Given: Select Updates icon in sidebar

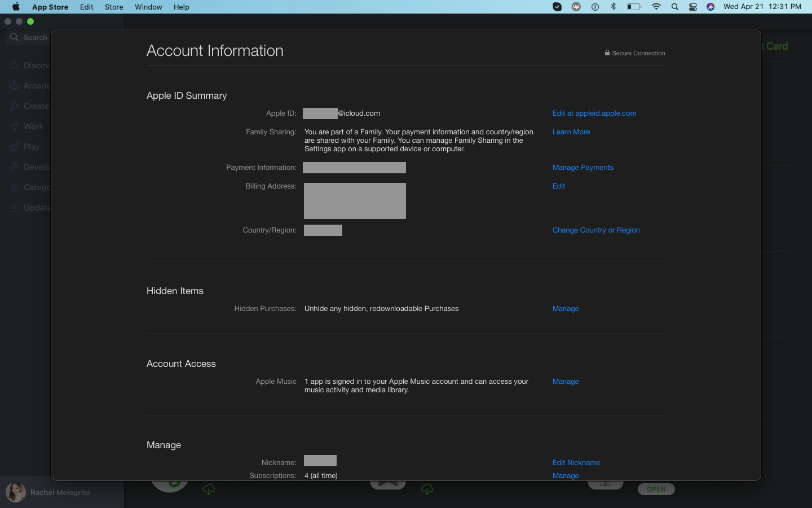Looking at the screenshot, I should click(14, 208).
